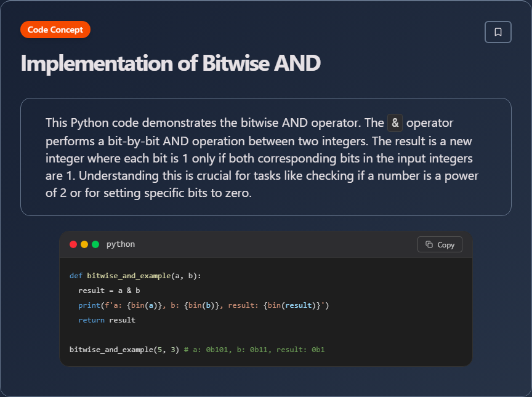Screen dimensions: 532x397
Task: Click the bookmark icon button
Action: pyautogui.click(x=498, y=32)
